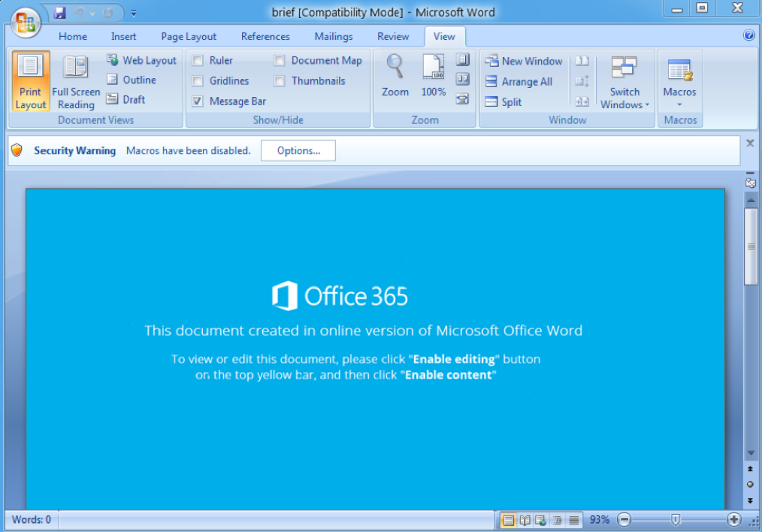Click the Reset Window Position icon
The width and height of the screenshot is (762, 532).
pos(582,101)
